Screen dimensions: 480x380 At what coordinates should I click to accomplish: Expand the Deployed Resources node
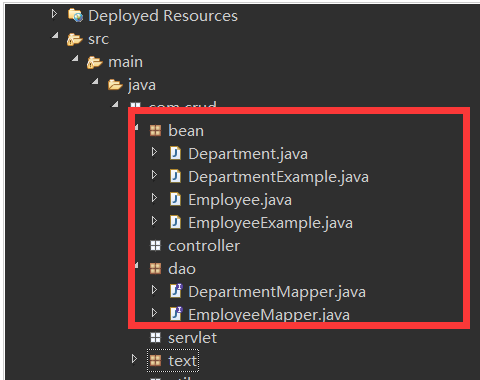[x=54, y=14]
